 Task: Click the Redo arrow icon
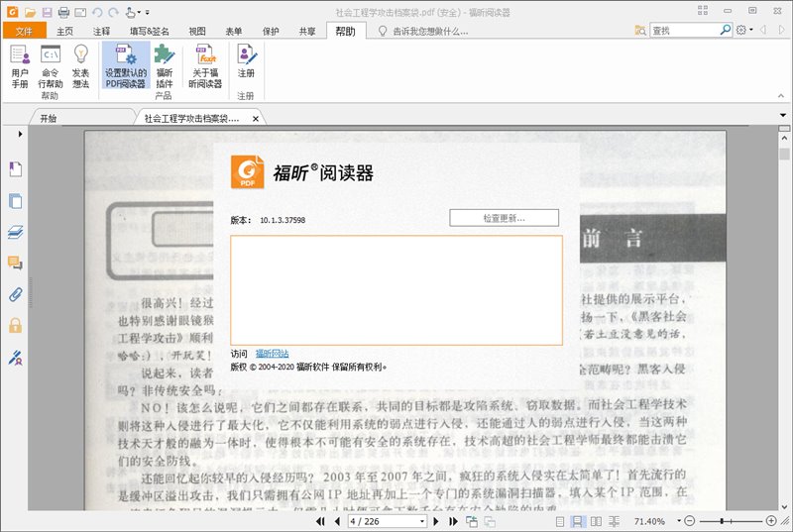pyautogui.click(x=113, y=12)
